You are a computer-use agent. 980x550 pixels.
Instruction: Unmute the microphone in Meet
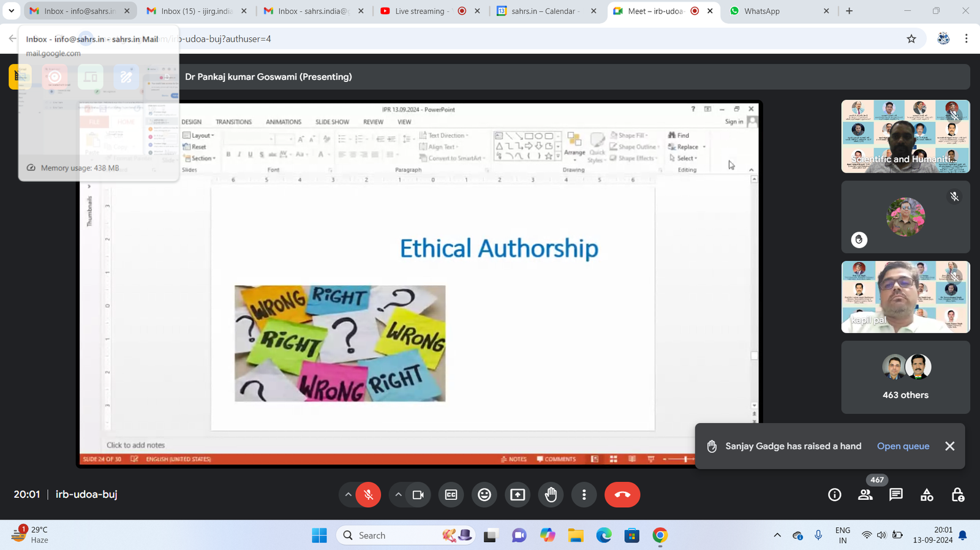[x=369, y=495]
